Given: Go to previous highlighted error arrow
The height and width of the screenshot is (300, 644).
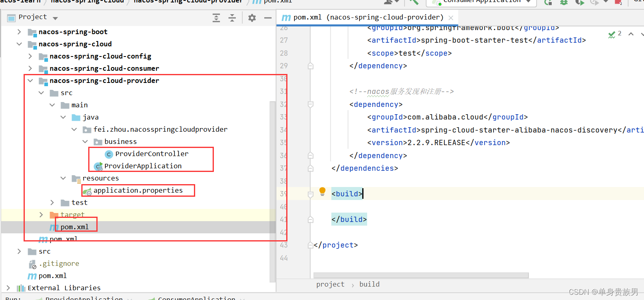Looking at the screenshot, I should [631, 34].
